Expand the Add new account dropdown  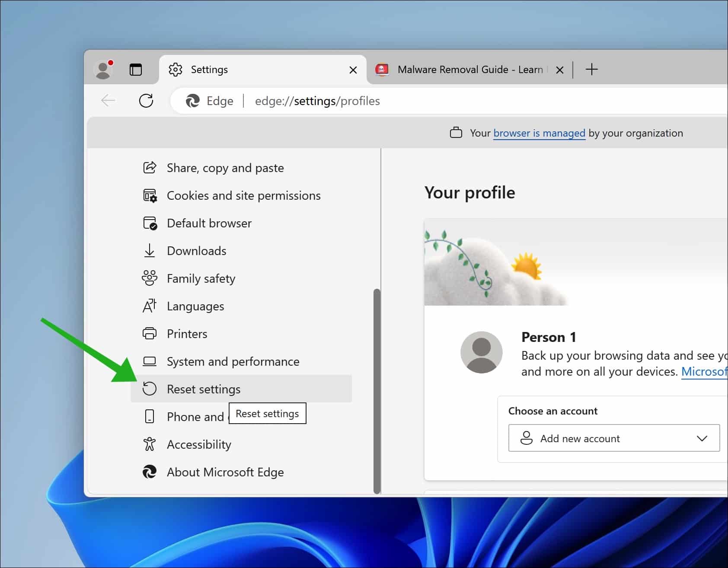[x=701, y=438]
